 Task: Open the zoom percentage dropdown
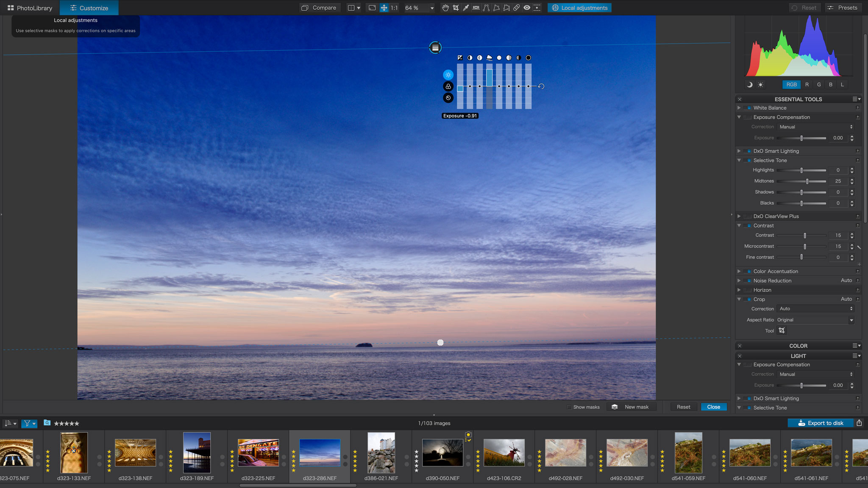pyautogui.click(x=432, y=8)
